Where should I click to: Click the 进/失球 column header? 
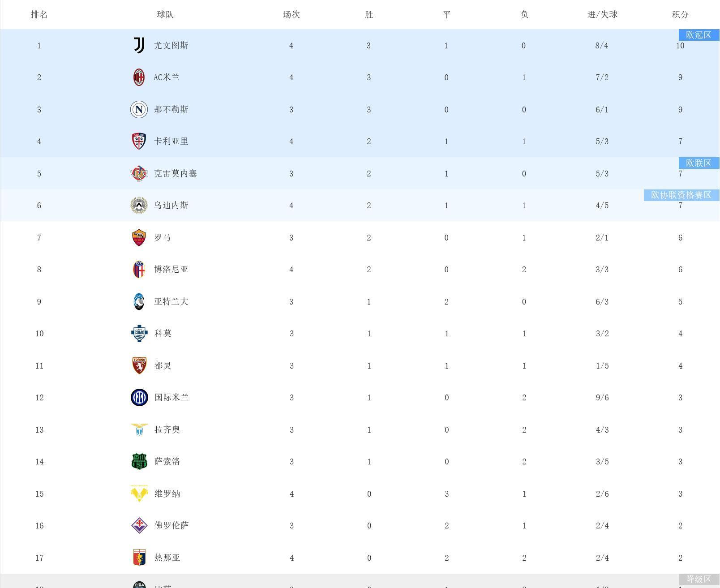[602, 15]
